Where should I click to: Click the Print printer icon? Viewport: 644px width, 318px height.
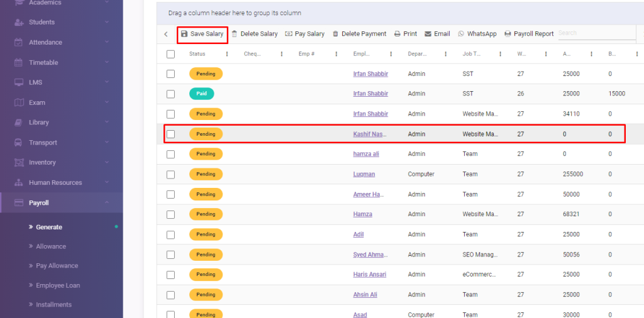[397, 34]
